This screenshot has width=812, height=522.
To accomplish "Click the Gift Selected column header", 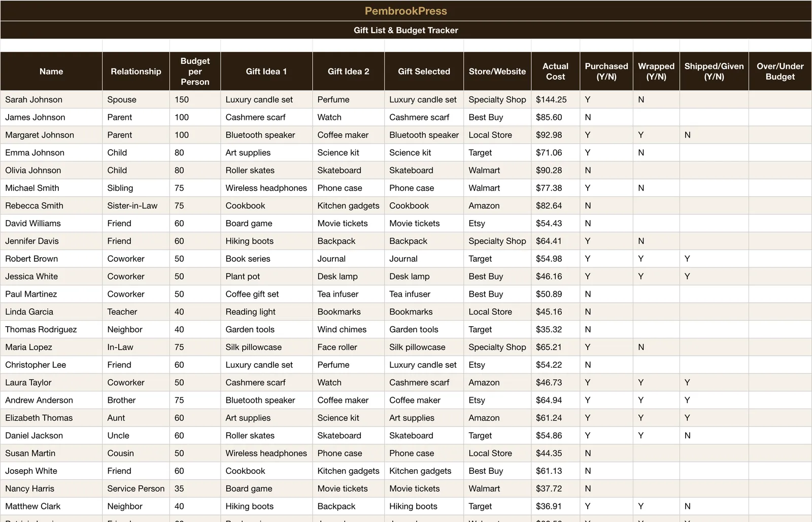I will (x=424, y=72).
